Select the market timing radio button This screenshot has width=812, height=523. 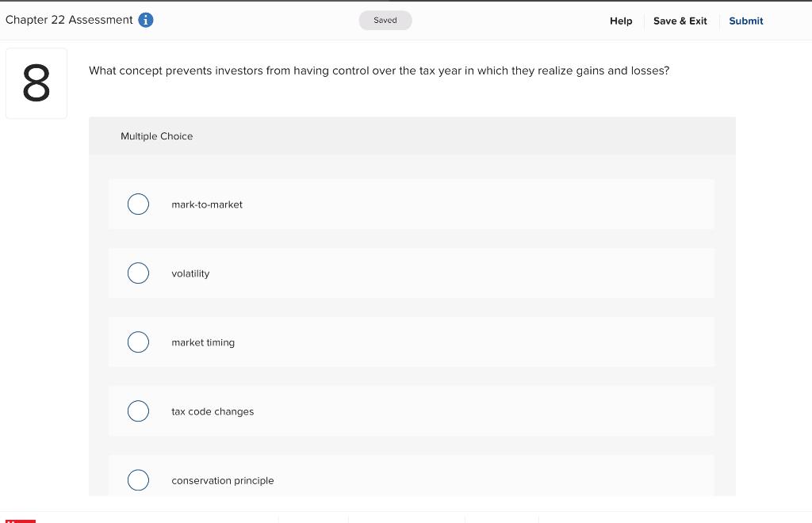click(x=138, y=342)
